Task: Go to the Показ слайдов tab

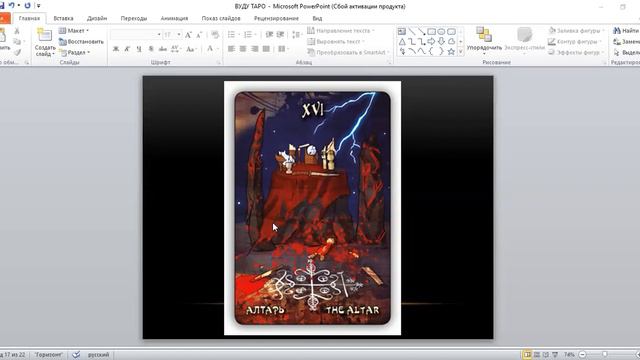Action: pyautogui.click(x=221, y=18)
